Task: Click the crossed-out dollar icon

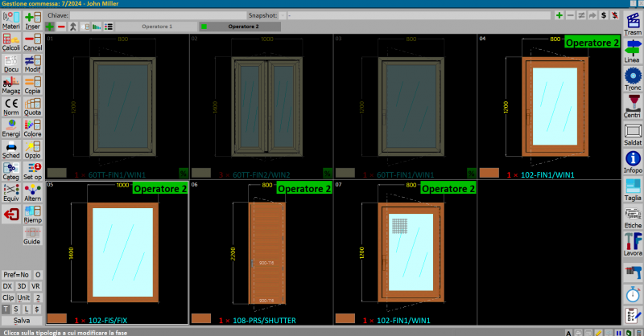Action: pos(615,15)
